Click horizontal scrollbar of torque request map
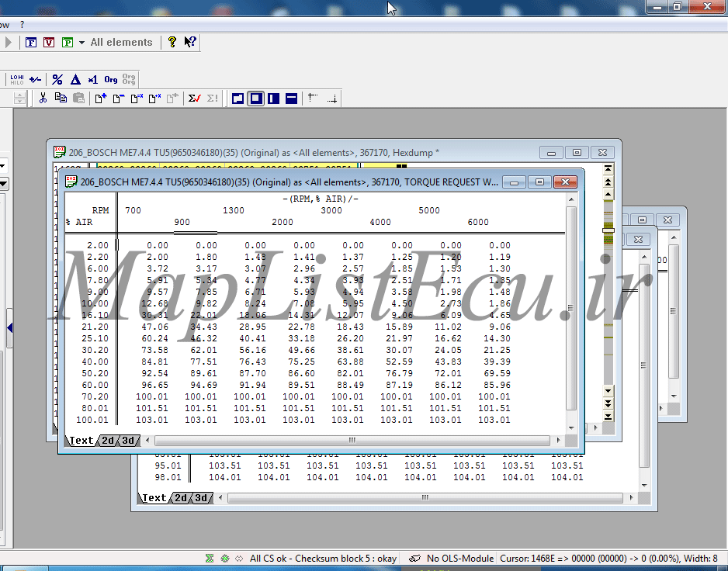 point(352,440)
